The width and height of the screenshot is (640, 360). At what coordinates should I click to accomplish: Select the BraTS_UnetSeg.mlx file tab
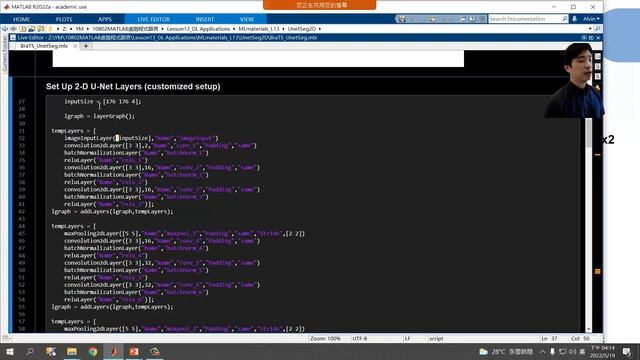point(44,46)
